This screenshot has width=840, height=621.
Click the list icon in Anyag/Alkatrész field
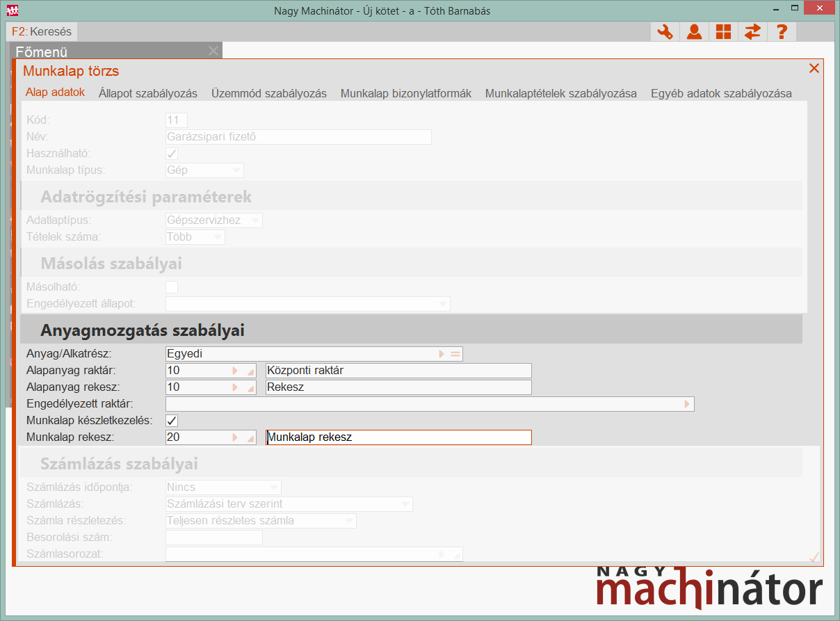455,354
